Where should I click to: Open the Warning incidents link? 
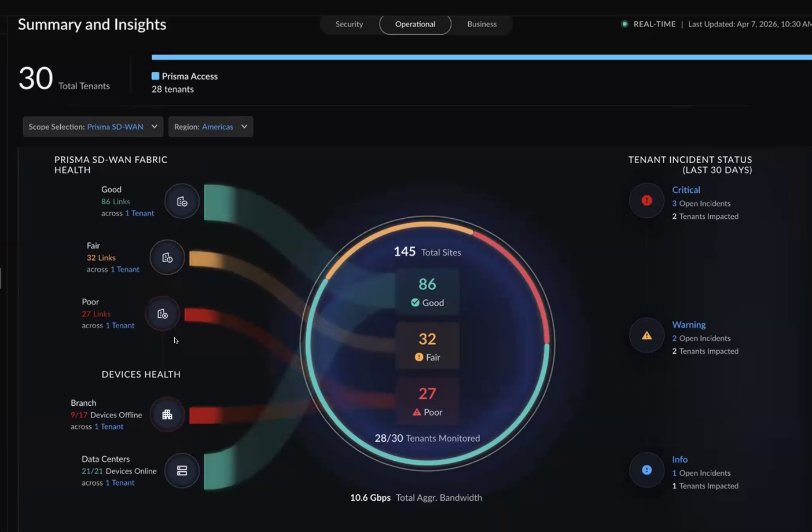click(x=689, y=325)
